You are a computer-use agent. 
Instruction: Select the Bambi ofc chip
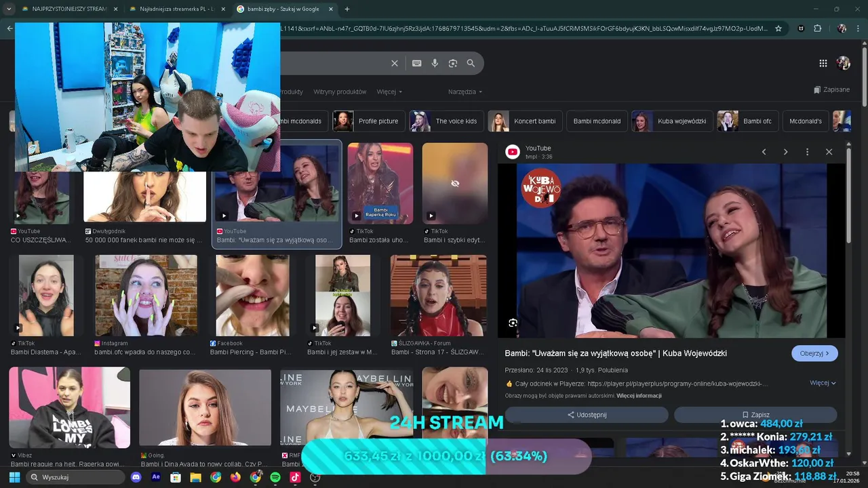tap(748, 121)
